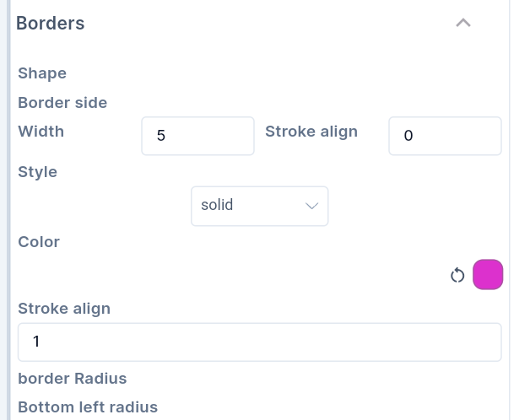Click the reset color icon
This screenshot has height=420, width=530.
(x=457, y=275)
